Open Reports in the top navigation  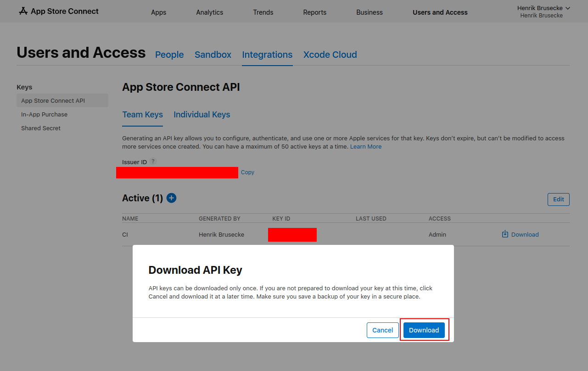click(315, 12)
